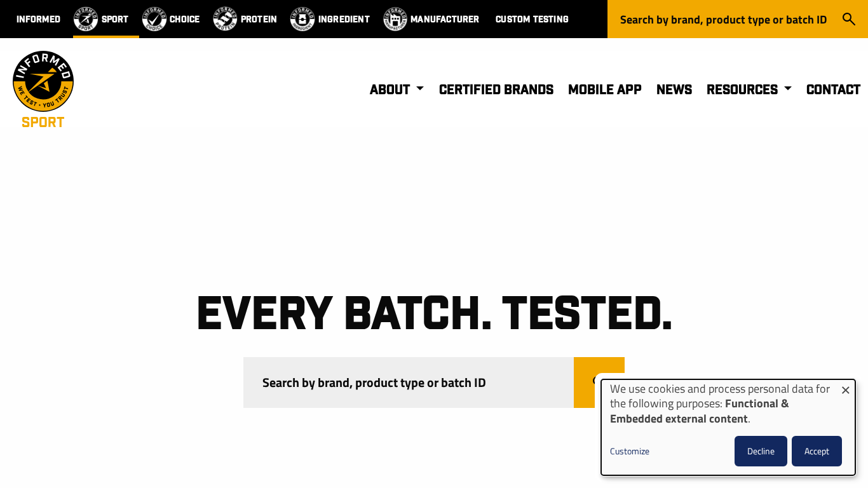Close the cookie consent popup
This screenshot has height=488, width=868.
pyautogui.click(x=845, y=390)
